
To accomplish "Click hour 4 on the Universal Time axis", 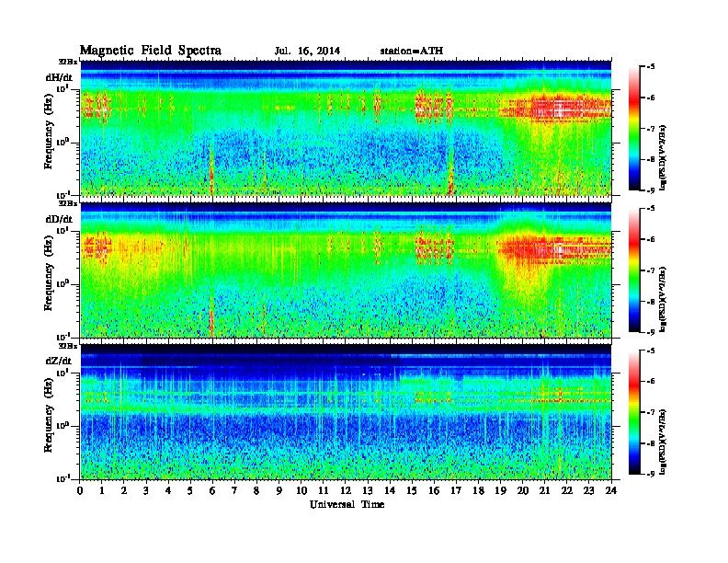I will pyautogui.click(x=168, y=491).
